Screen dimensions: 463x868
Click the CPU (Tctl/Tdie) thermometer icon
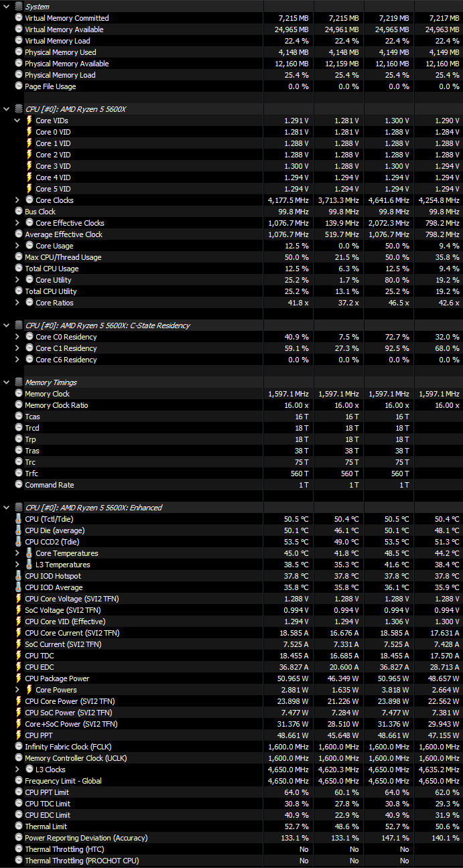19,519
